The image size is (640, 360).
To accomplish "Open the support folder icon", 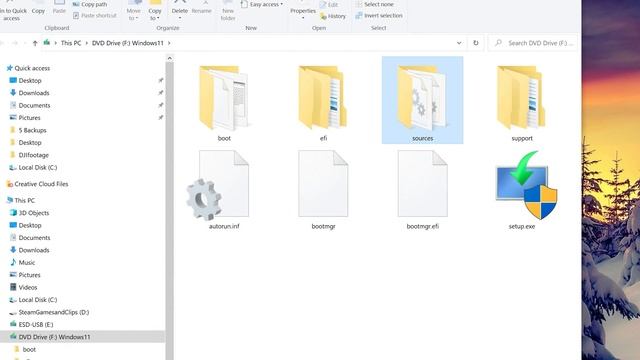I will 521,97.
